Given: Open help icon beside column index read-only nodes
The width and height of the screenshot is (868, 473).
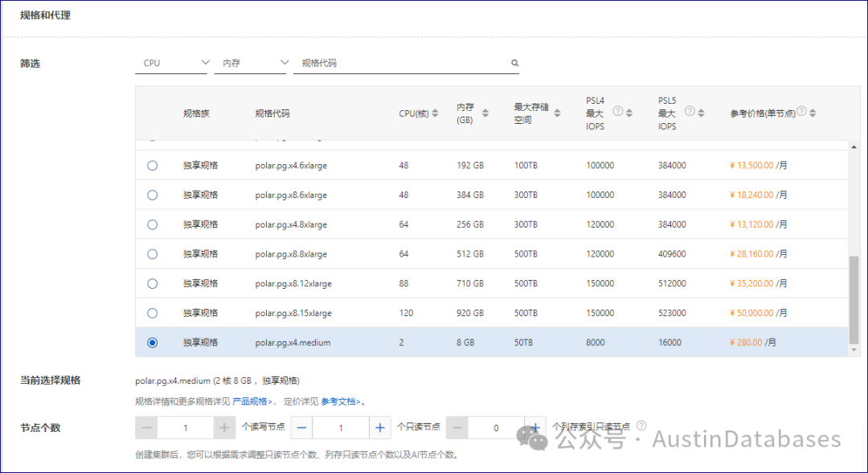Looking at the screenshot, I should click(x=641, y=426).
